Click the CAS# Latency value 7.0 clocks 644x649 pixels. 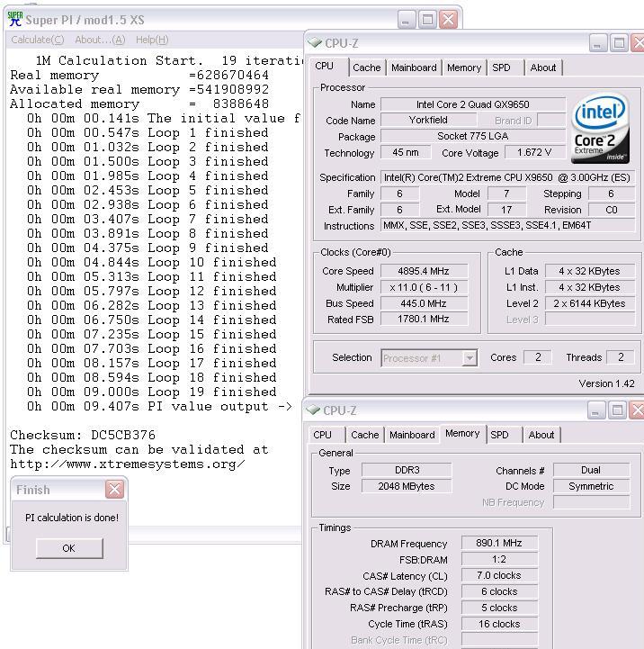(499, 576)
